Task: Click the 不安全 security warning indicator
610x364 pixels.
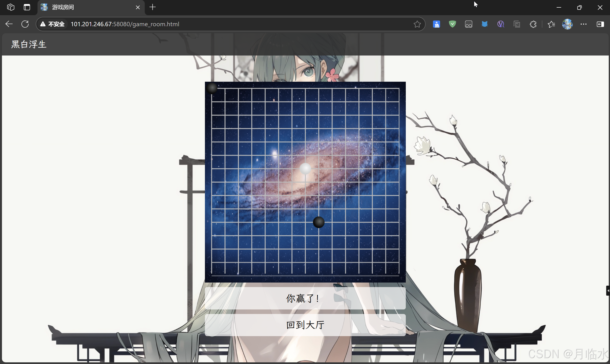Action: coord(53,24)
